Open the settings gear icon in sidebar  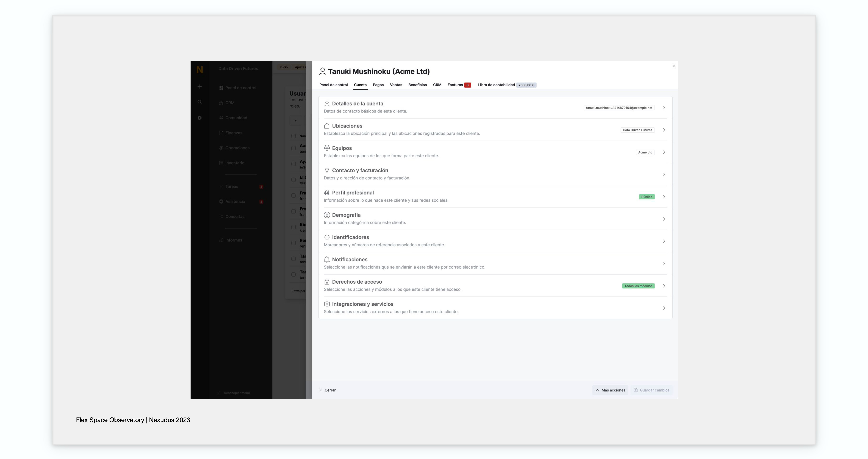coord(200,118)
